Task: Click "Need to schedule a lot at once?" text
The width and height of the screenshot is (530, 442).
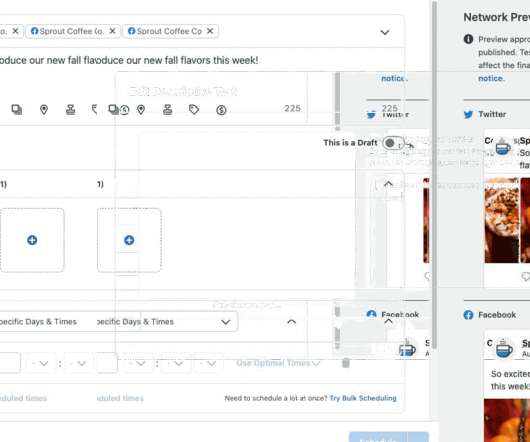Action: coord(276,398)
